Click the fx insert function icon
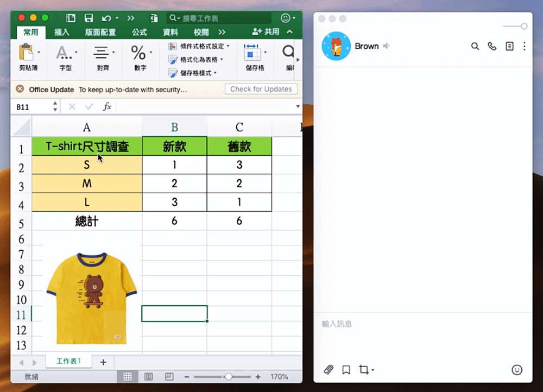The image size is (543, 392). pos(108,106)
